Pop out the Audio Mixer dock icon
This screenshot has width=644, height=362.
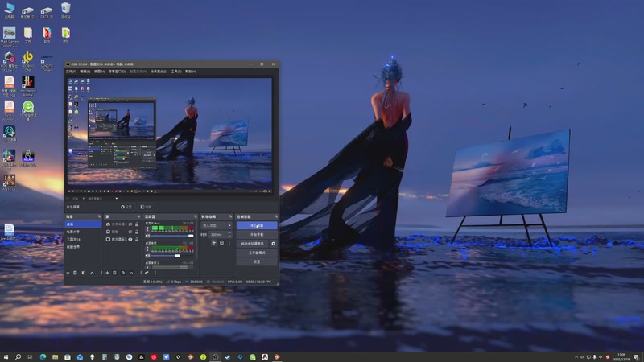[x=196, y=216]
